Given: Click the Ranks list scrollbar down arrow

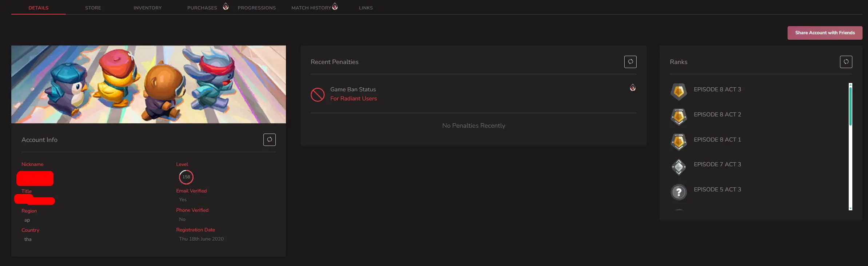Looking at the screenshot, I should pos(850,209).
